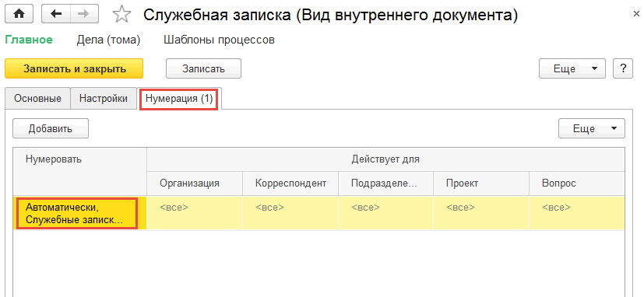The width and height of the screenshot is (644, 297).
Task: Open the Дела (тома) section
Action: (x=108, y=40)
